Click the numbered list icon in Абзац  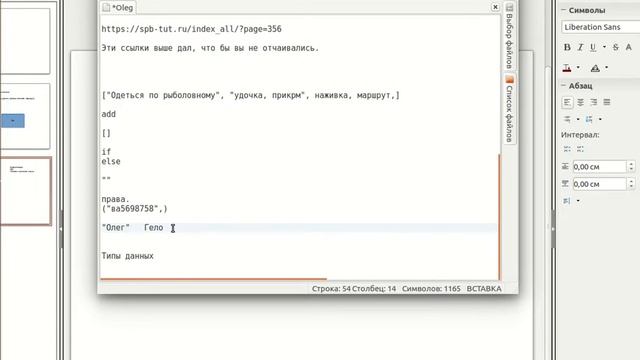tap(589, 119)
